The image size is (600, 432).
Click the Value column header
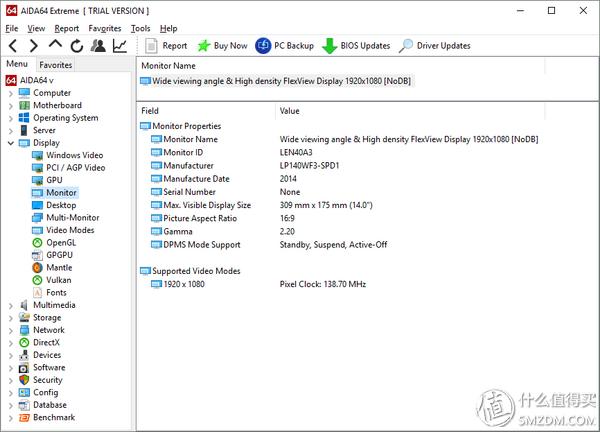(x=290, y=111)
